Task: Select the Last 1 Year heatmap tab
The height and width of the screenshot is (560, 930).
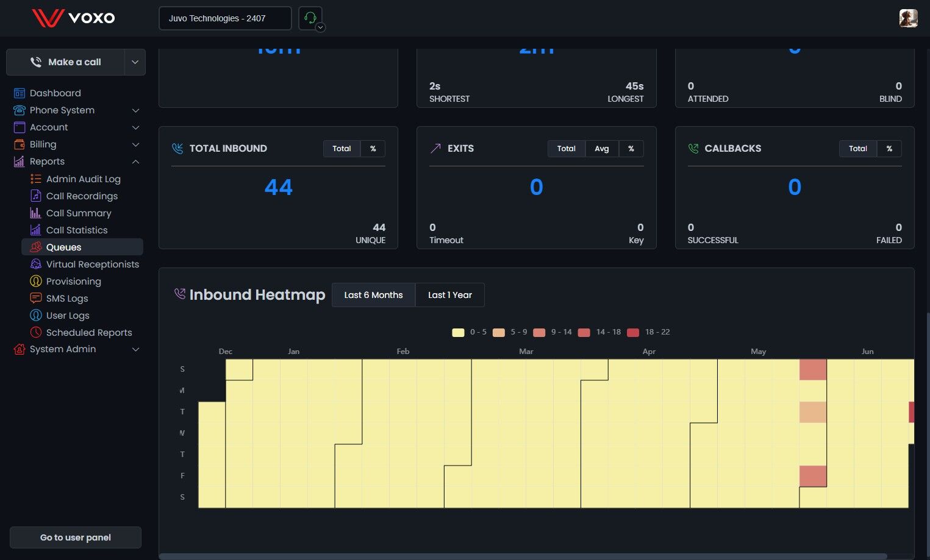Action: (x=449, y=295)
